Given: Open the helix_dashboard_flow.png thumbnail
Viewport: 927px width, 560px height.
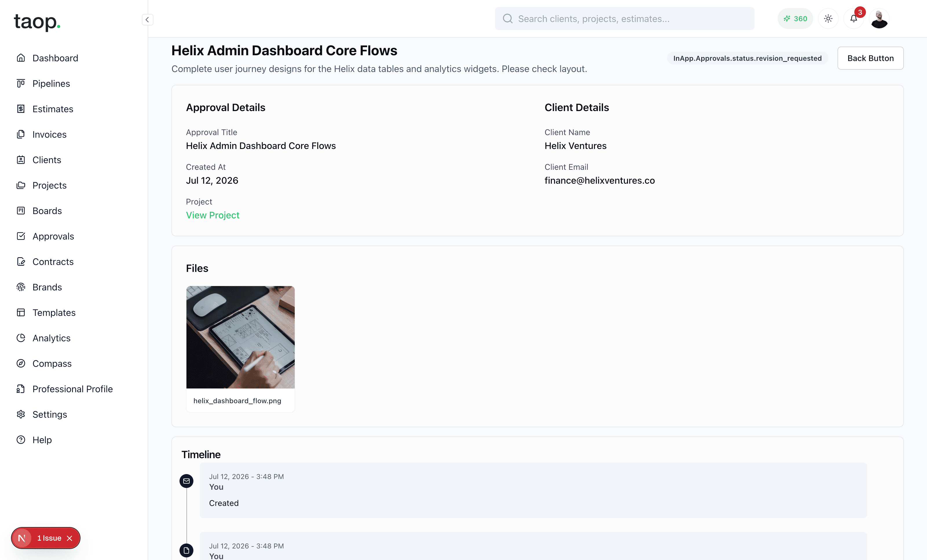Looking at the screenshot, I should (x=240, y=337).
